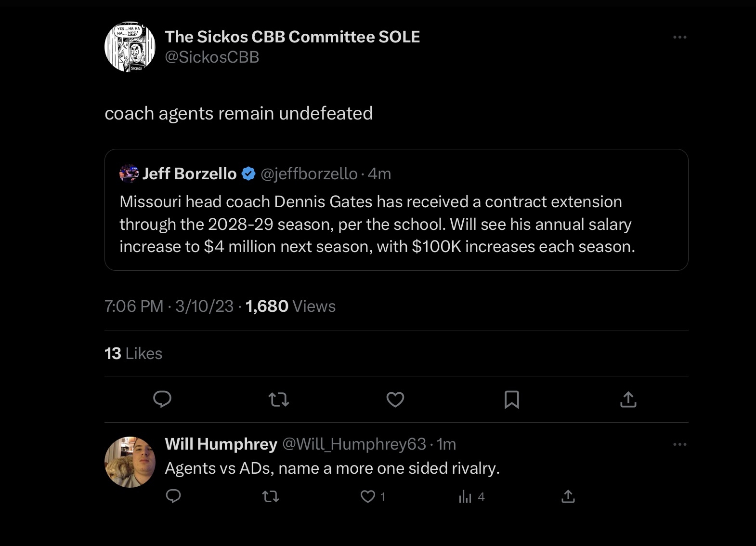Share Will Humphrey's reply
This screenshot has height=546, width=756.
point(568,496)
